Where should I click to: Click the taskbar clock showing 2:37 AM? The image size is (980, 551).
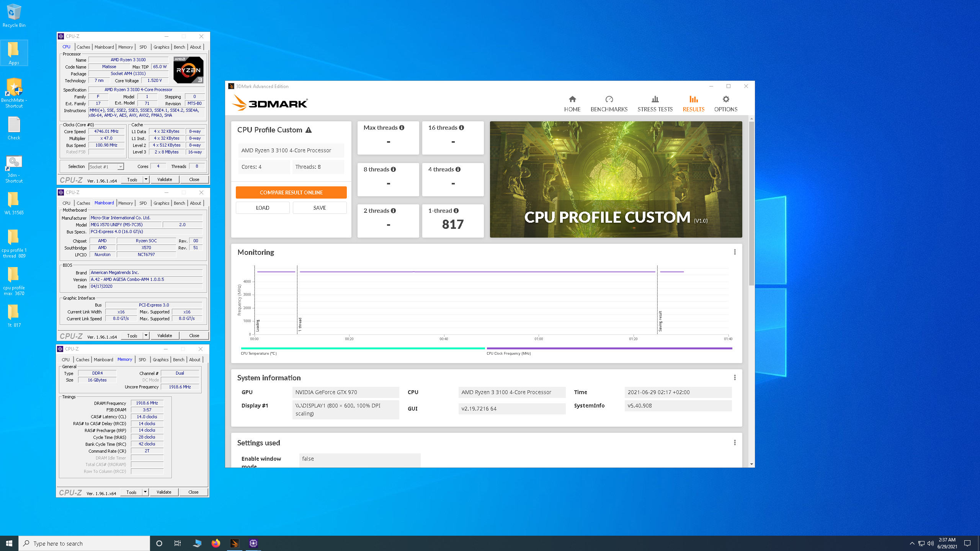(x=947, y=543)
